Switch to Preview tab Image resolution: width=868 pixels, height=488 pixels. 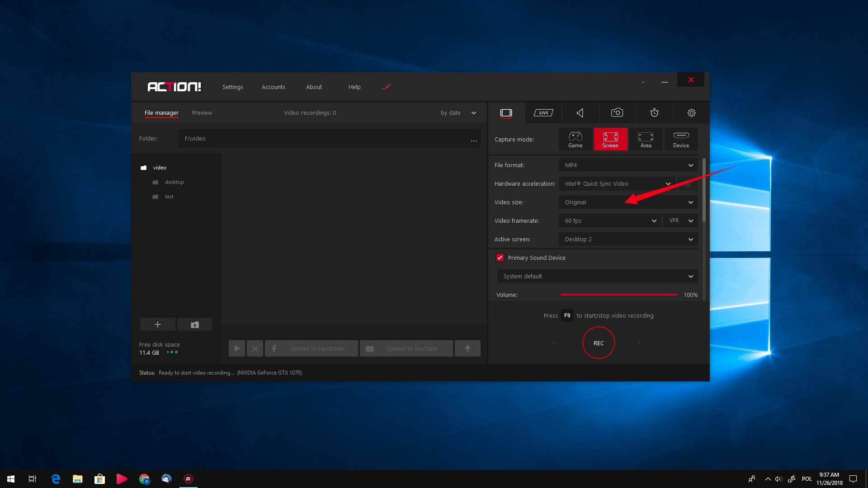(202, 113)
